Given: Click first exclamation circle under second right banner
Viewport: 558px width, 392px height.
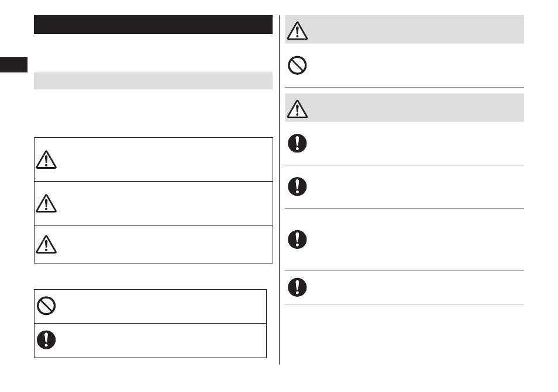Looking at the screenshot, I should tap(297, 143).
